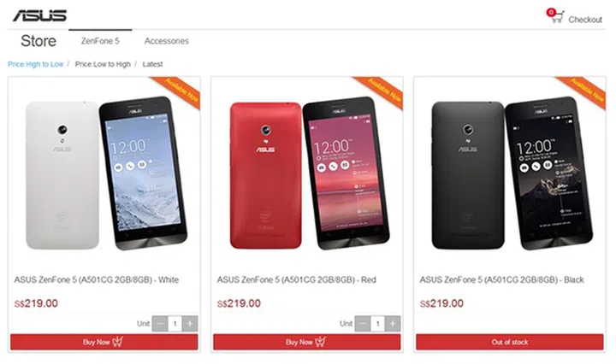Viewport: 616px width, 364px height.
Task: Go to Checkout
Action: (585, 20)
